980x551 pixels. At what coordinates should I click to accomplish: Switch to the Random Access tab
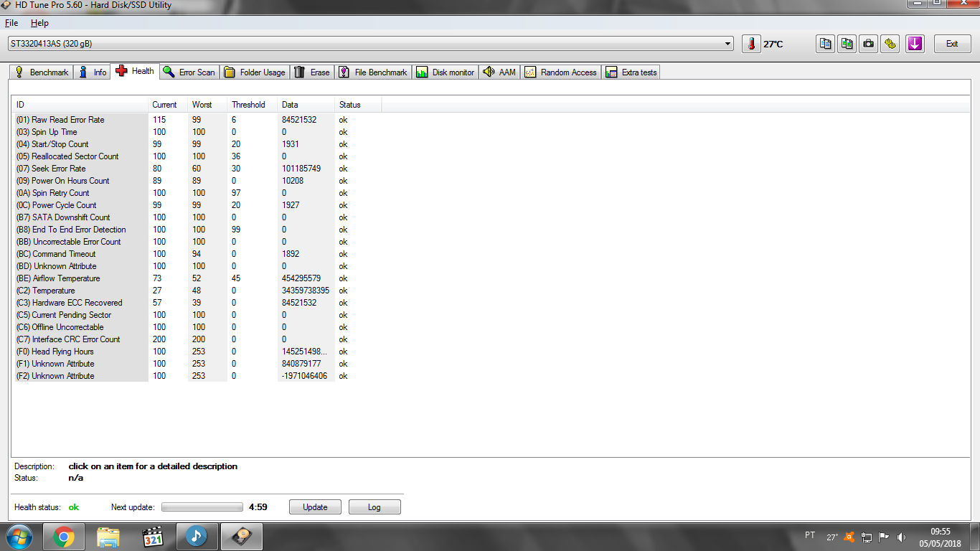[x=561, y=72]
